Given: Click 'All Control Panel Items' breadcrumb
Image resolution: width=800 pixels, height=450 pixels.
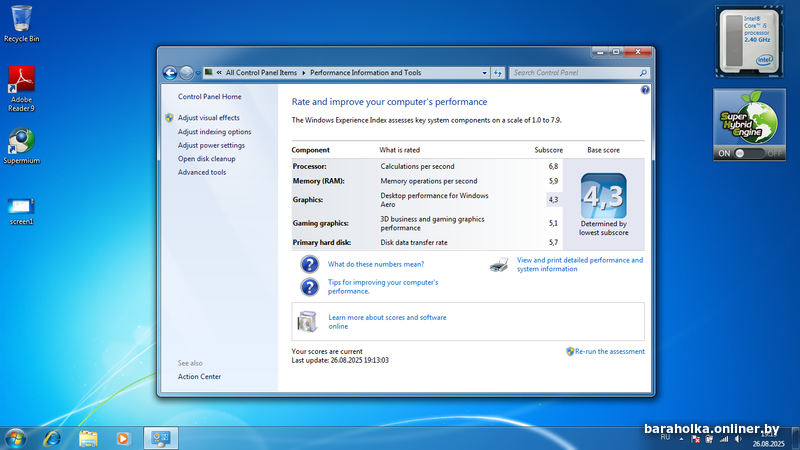Looking at the screenshot, I should (261, 73).
